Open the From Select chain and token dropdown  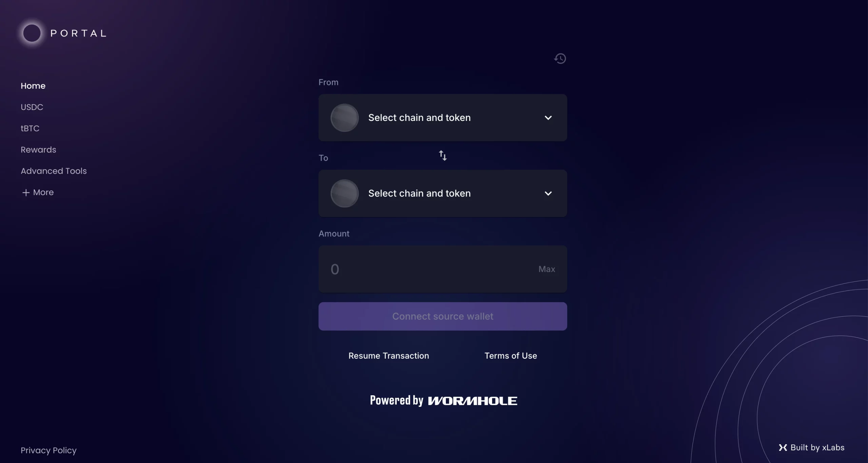(x=443, y=118)
